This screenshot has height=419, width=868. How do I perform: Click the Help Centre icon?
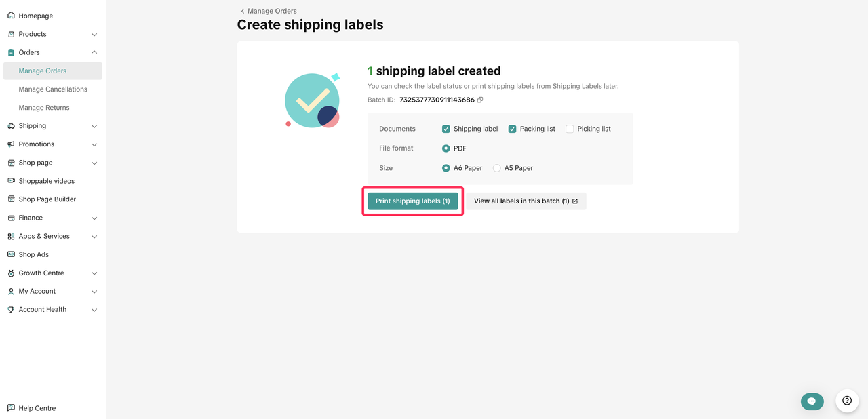(11, 408)
